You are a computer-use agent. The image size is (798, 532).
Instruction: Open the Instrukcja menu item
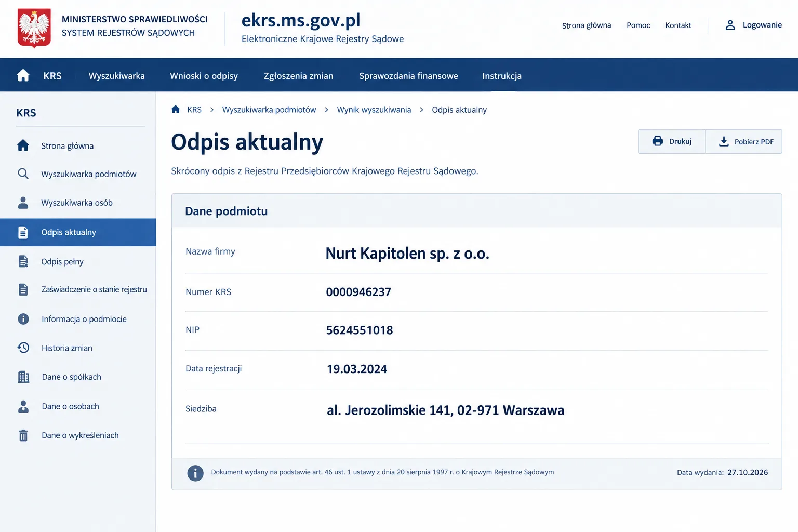[502, 76]
